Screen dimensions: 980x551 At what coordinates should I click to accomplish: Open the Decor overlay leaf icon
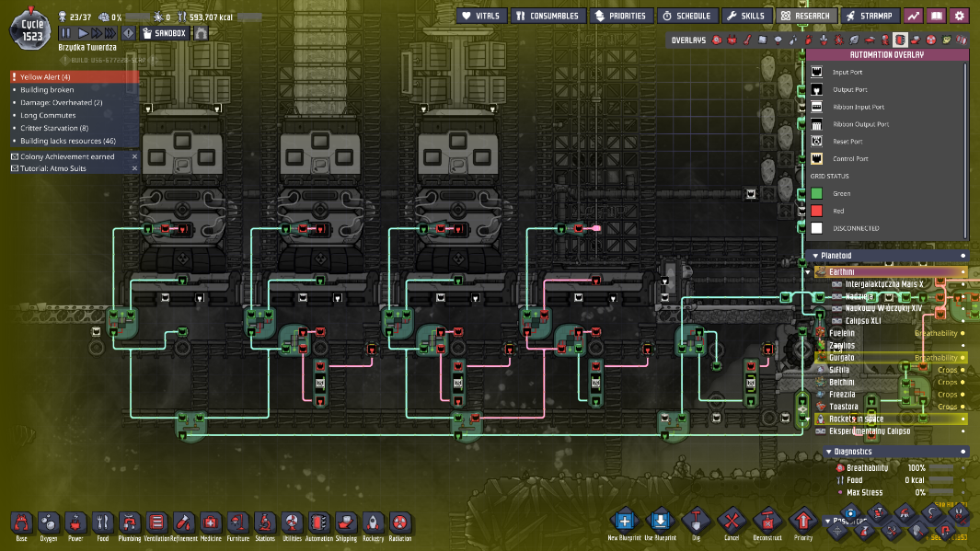coord(854,40)
